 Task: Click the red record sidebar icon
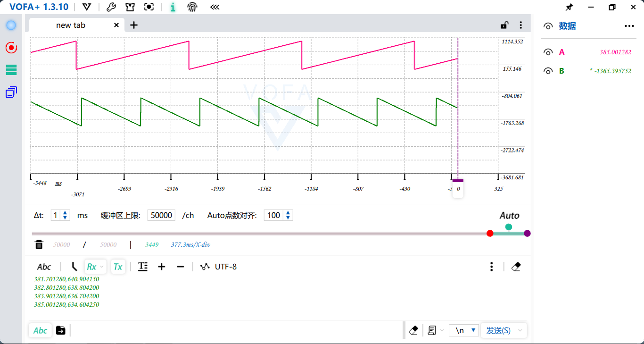[x=11, y=48]
